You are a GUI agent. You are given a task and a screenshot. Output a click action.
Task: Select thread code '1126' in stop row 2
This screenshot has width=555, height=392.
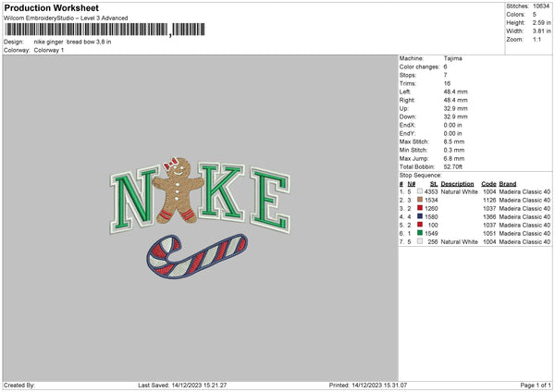tap(489, 201)
